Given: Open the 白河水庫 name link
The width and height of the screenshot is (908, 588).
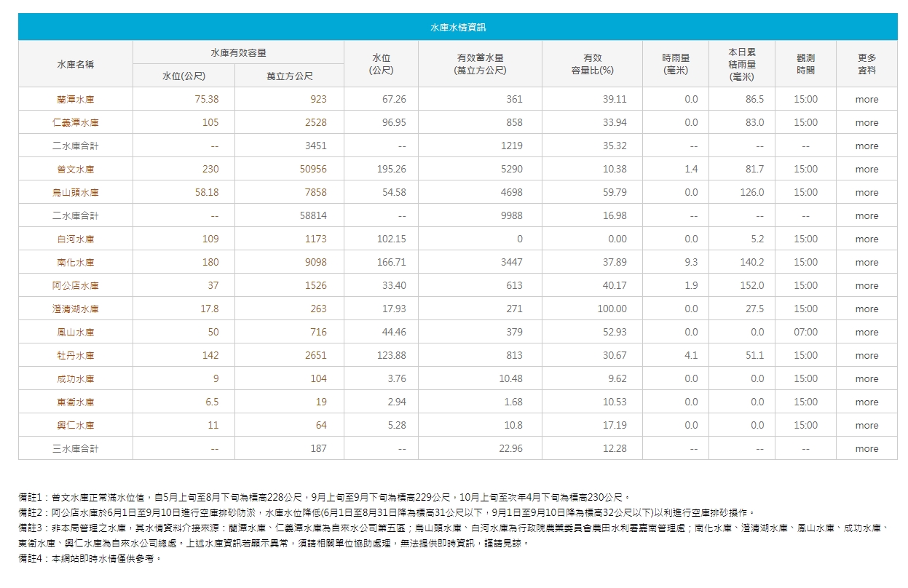Looking at the screenshot, I should point(76,239).
